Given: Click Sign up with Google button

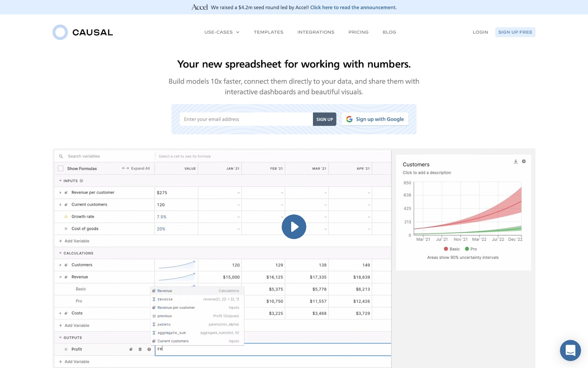Looking at the screenshot, I should pyautogui.click(x=375, y=119).
